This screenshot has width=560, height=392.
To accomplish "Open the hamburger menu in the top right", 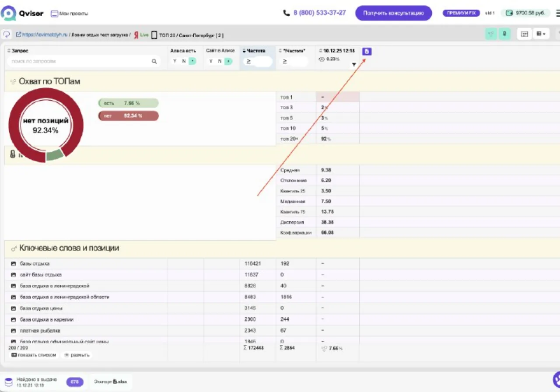I will [x=557, y=13].
